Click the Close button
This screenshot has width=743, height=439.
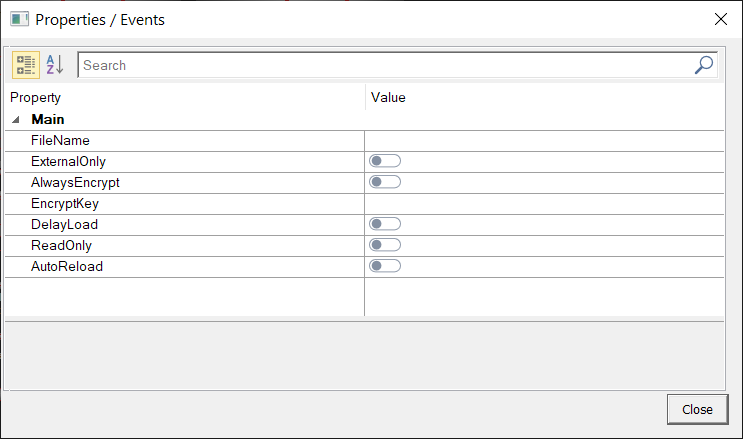[x=698, y=410]
